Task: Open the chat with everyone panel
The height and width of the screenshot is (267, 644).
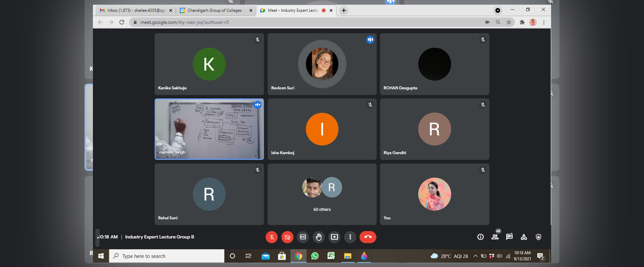Action: click(509, 237)
